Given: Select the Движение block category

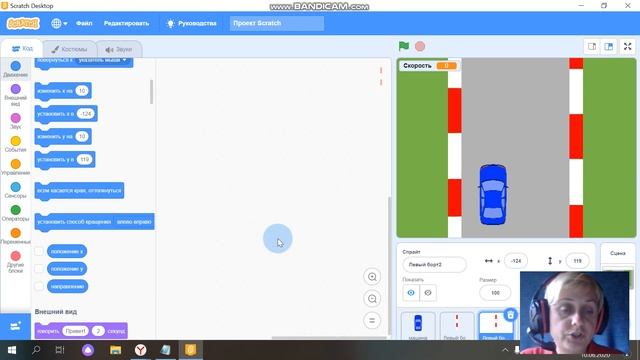Looking at the screenshot, I should click(16, 69).
